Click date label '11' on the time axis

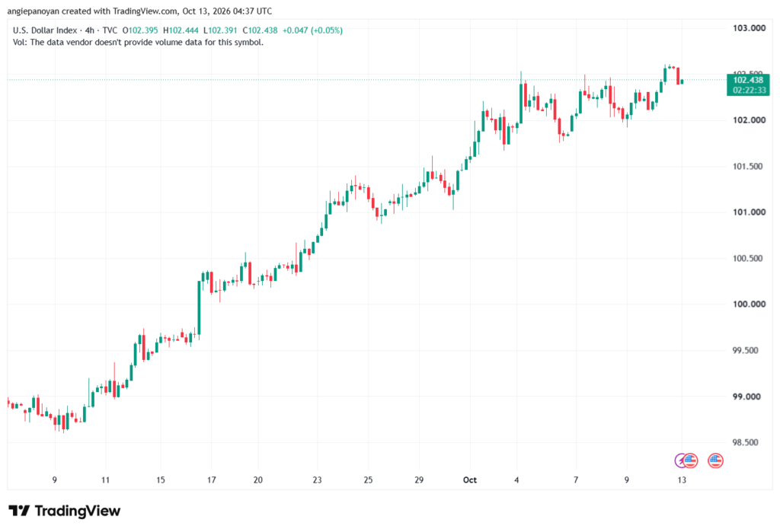tap(105, 479)
